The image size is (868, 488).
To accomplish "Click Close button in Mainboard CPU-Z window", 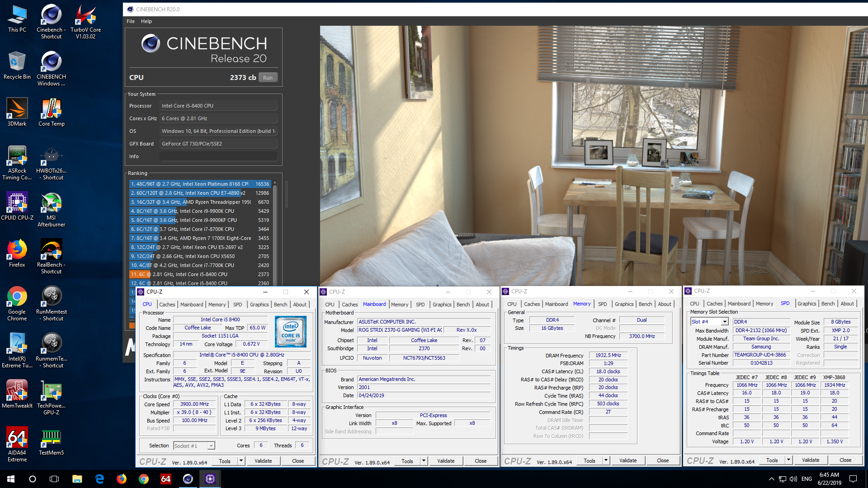I will coord(481,461).
